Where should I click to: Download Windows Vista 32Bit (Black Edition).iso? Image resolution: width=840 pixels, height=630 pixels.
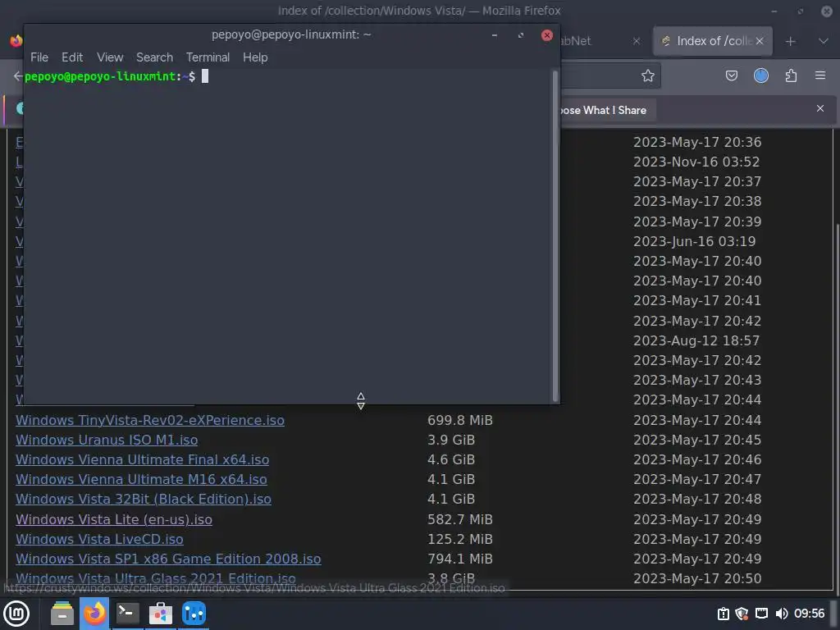pyautogui.click(x=144, y=500)
